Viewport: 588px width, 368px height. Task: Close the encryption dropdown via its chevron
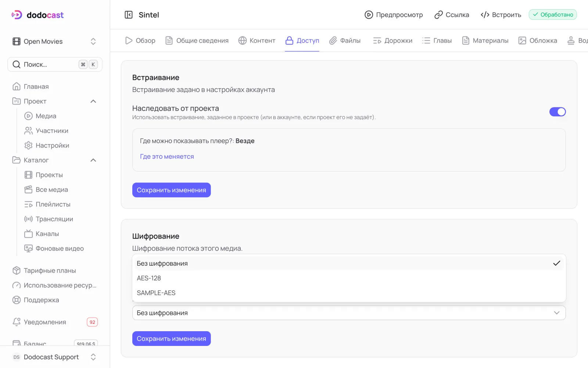pos(557,313)
